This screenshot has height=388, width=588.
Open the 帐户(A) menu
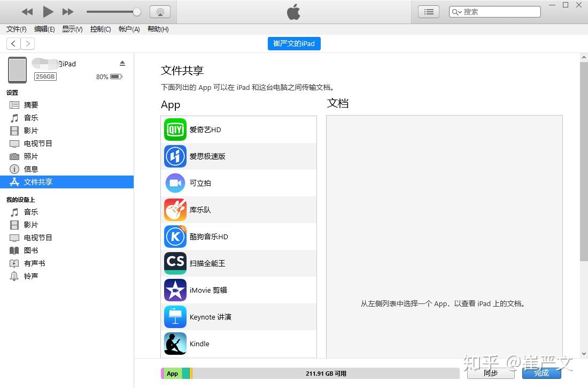point(129,29)
